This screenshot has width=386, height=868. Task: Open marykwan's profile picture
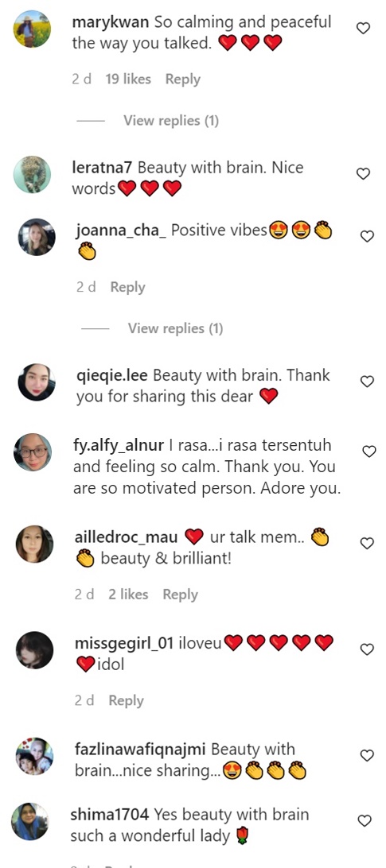tap(32, 29)
